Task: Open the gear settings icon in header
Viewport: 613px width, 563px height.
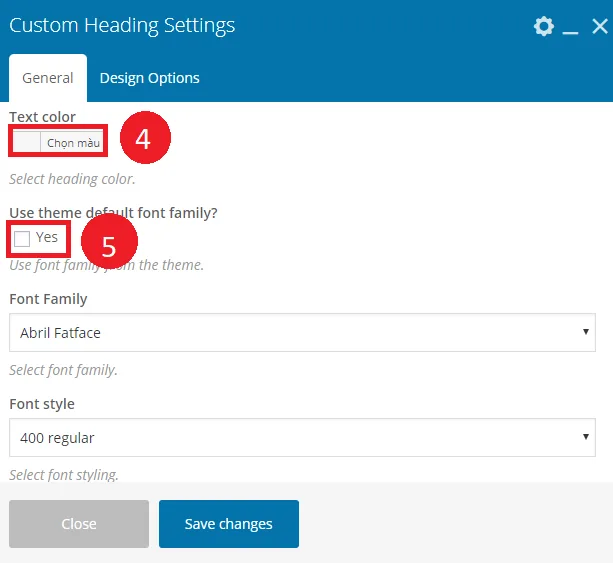Action: coord(544,26)
